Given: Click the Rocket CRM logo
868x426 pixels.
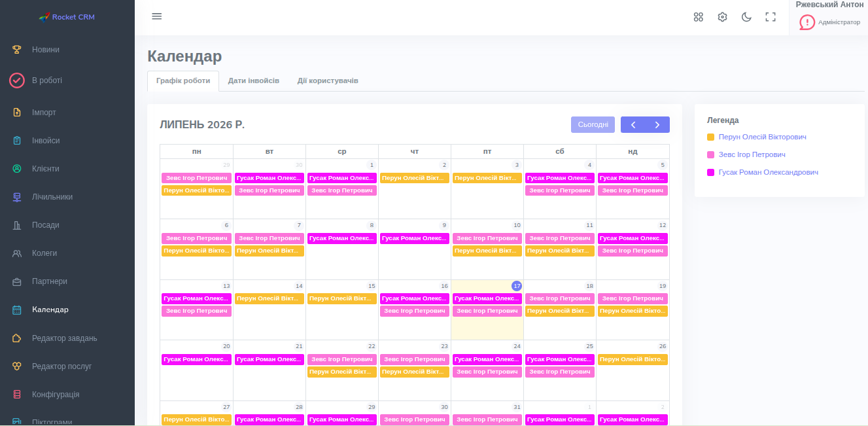Looking at the screenshot, I should [67, 17].
